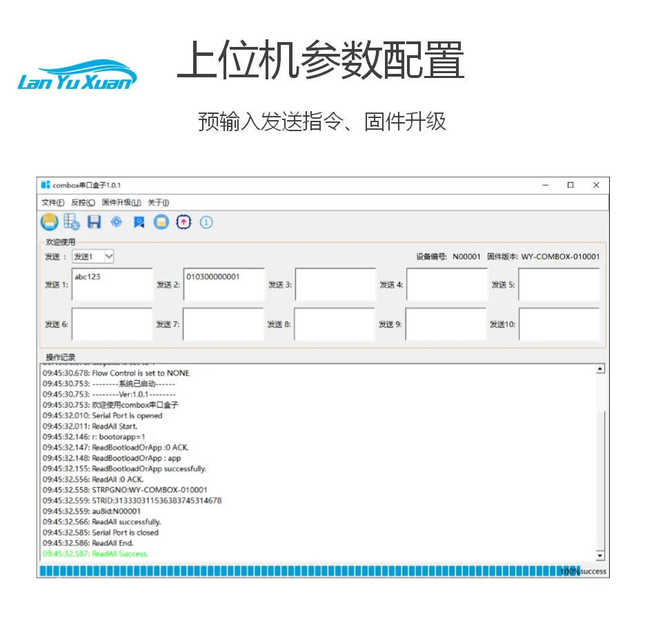Select log line 'Flow Control is set to NONE'
The width and height of the screenshot is (645, 644).
[116, 373]
